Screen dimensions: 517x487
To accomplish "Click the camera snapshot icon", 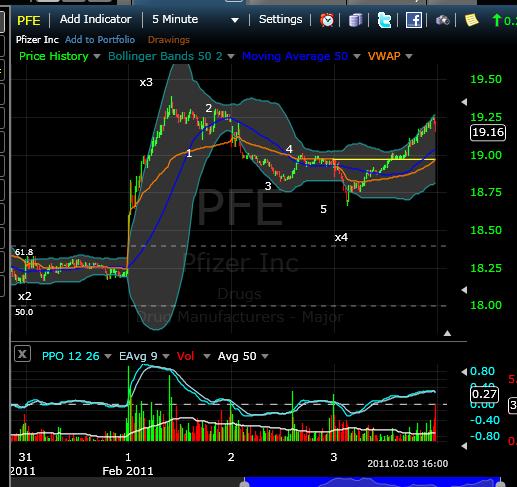I will 442,21.
